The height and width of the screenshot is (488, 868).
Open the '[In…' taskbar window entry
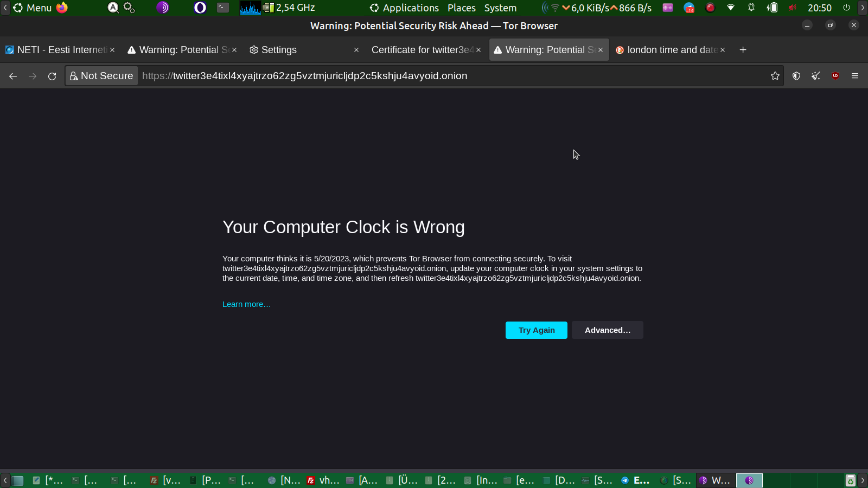pyautogui.click(x=481, y=480)
